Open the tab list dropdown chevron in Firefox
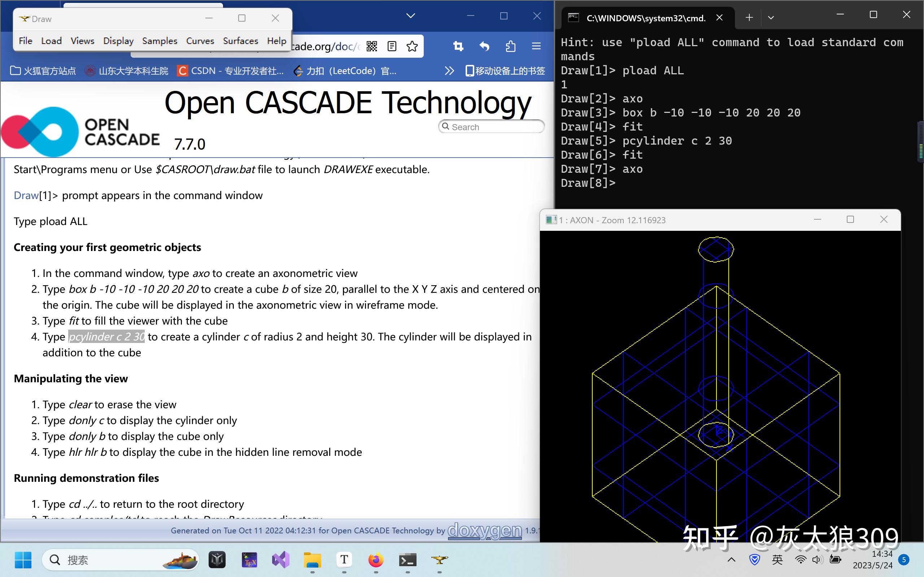 (410, 16)
